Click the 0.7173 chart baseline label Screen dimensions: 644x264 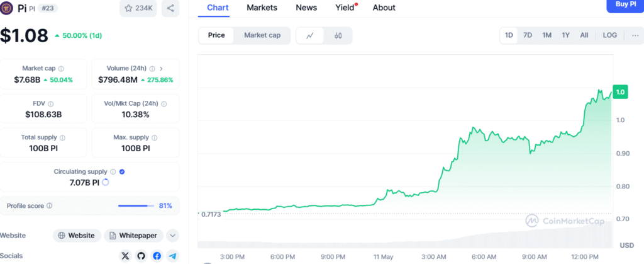(x=211, y=214)
